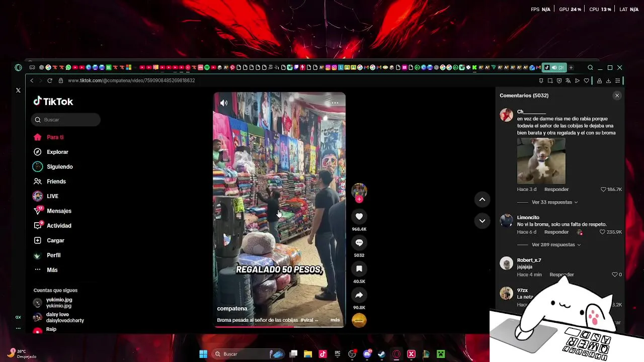Open browser easy setup sliders icon

point(617,80)
